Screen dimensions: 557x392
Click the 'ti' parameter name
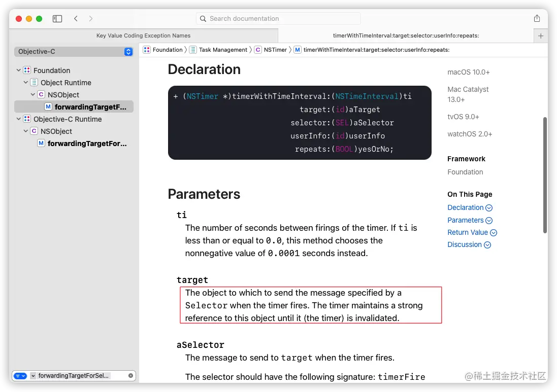(x=182, y=215)
